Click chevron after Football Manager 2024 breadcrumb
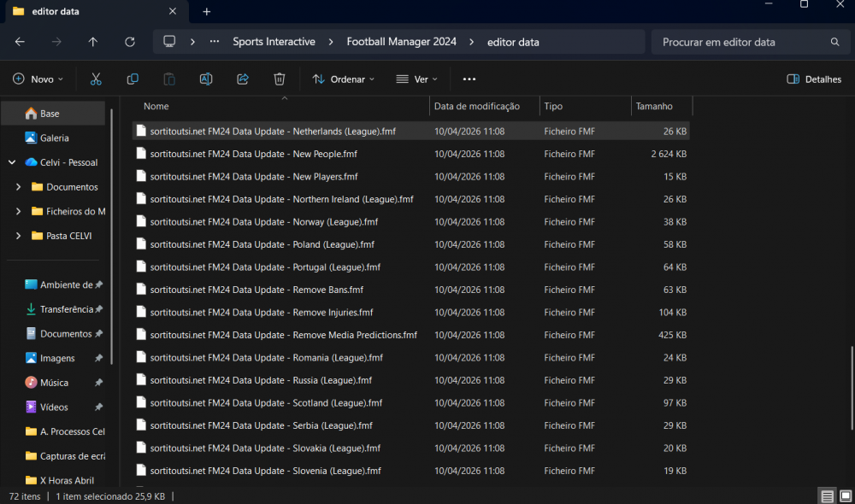This screenshot has width=855, height=504. (471, 42)
